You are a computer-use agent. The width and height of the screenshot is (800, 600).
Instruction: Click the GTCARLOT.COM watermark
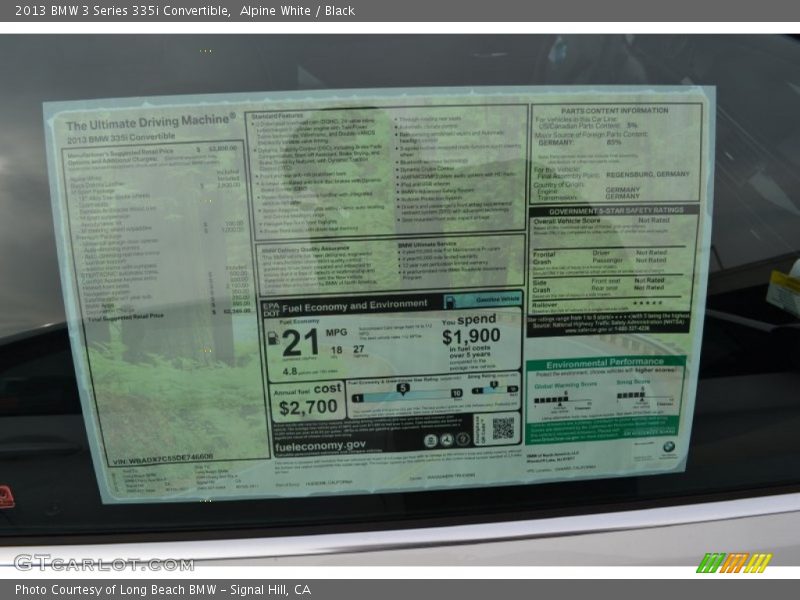(103, 562)
